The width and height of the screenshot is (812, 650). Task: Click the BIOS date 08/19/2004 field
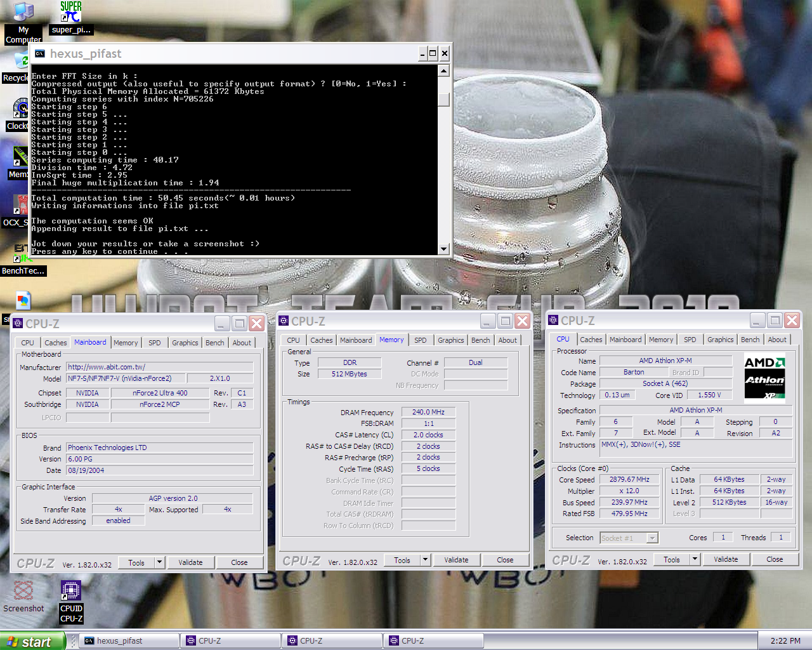tap(160, 470)
